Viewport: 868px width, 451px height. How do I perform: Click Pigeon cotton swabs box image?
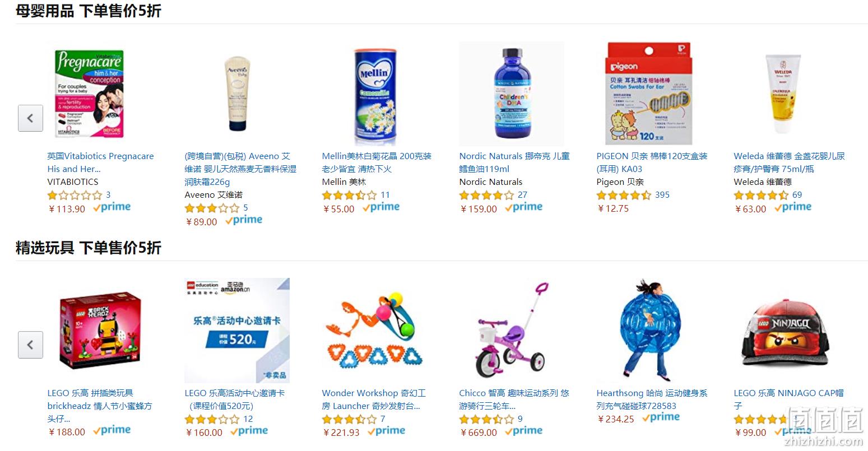(x=649, y=94)
